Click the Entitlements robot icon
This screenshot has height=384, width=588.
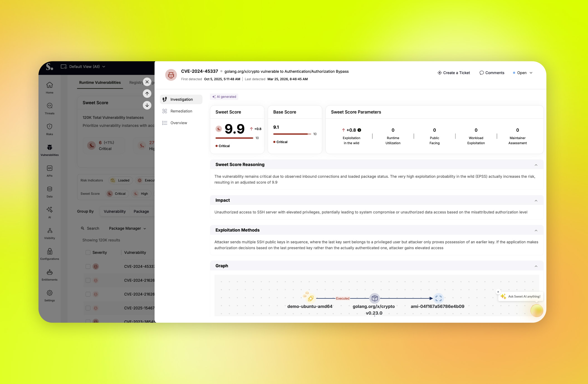50,272
